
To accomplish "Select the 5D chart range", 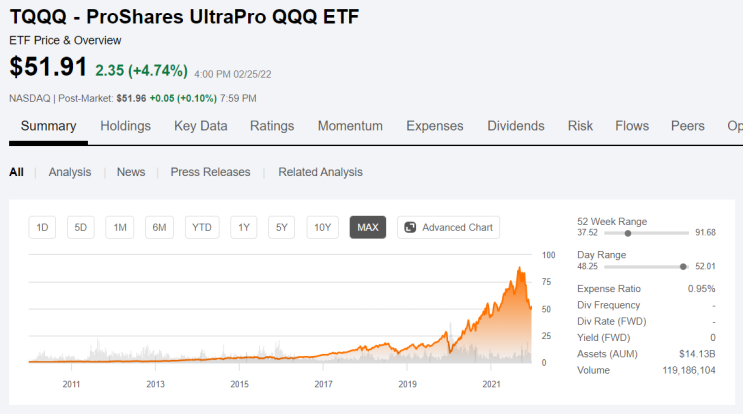I will click(x=81, y=227).
